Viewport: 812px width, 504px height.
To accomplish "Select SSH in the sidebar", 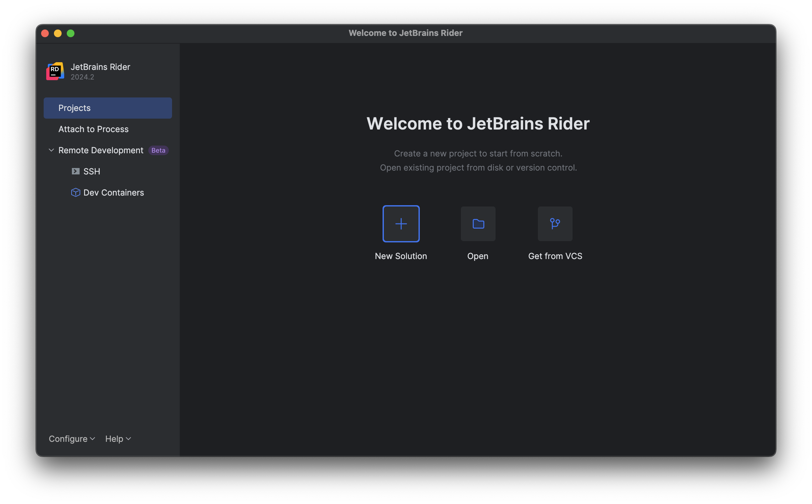I will [x=91, y=171].
